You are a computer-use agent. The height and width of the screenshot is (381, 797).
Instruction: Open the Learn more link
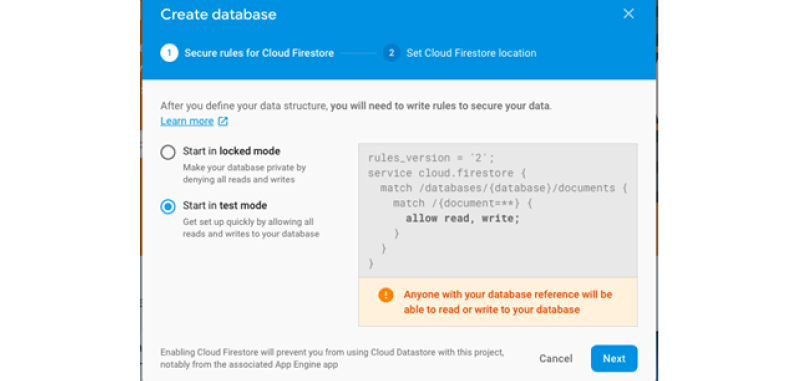(x=187, y=121)
